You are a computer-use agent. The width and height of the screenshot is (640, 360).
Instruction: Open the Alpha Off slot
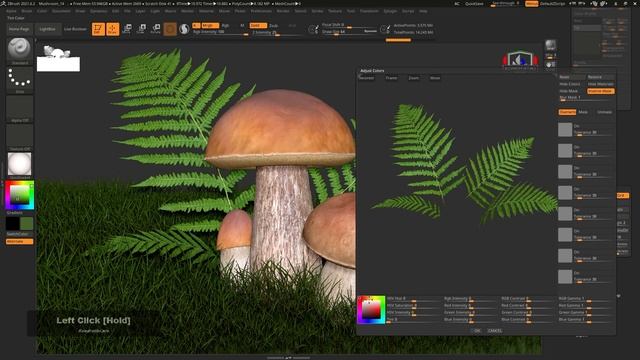click(19, 108)
